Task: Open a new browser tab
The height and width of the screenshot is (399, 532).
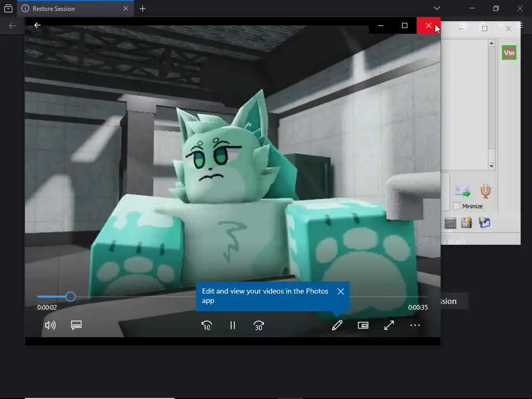Action: click(x=142, y=9)
